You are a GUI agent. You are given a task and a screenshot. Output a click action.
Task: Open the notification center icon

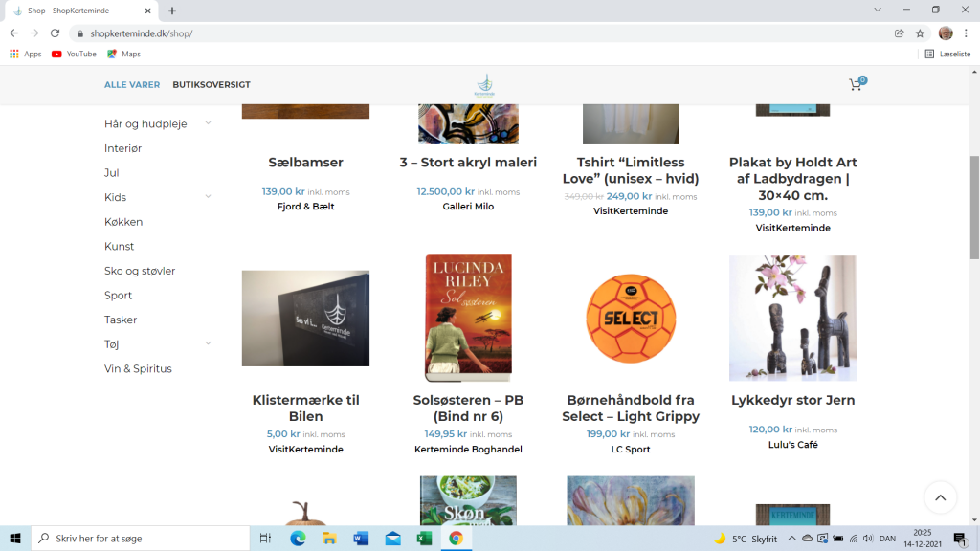pyautogui.click(x=960, y=538)
